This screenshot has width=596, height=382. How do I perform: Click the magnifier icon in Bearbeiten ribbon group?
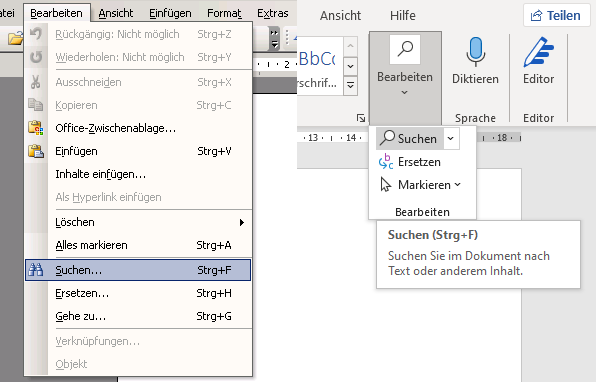pos(405,49)
